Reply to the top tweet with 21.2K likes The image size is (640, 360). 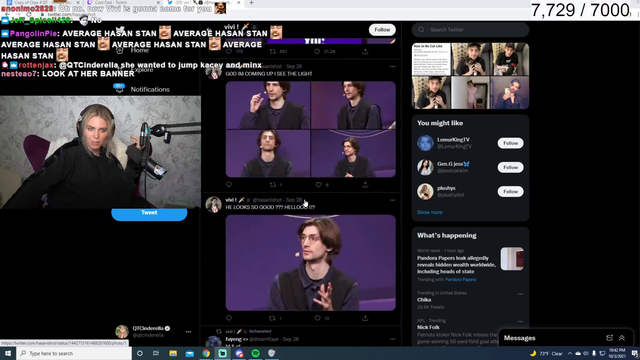coord(229,51)
